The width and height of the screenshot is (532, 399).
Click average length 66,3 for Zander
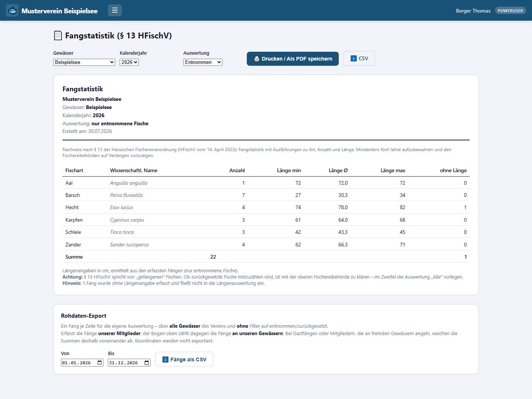point(343,245)
